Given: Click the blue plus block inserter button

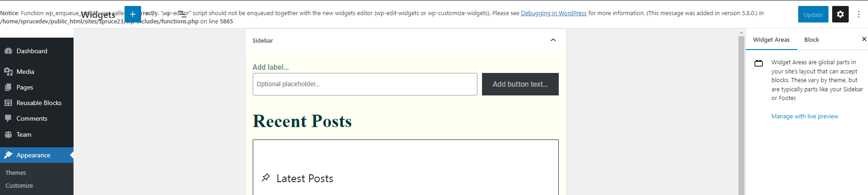Looking at the screenshot, I should point(132,14).
